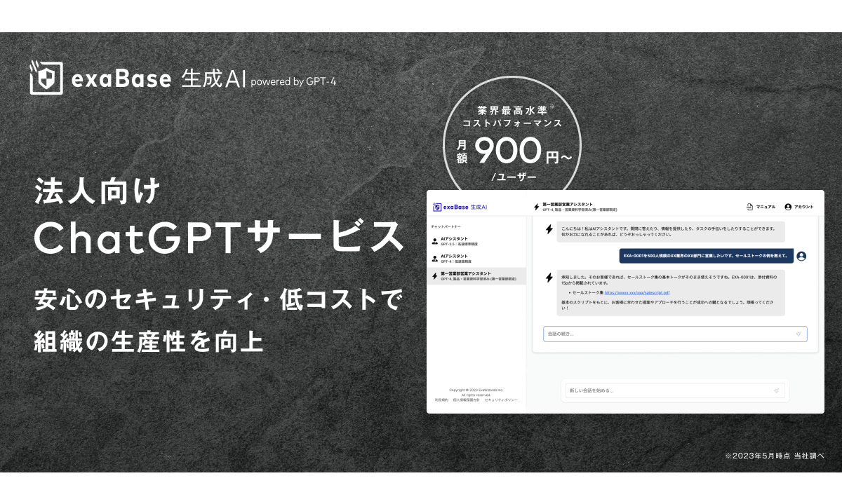842x504 pixels.
Task: Click the lightning icon beside the 承知しました reply
Action: coord(549,278)
